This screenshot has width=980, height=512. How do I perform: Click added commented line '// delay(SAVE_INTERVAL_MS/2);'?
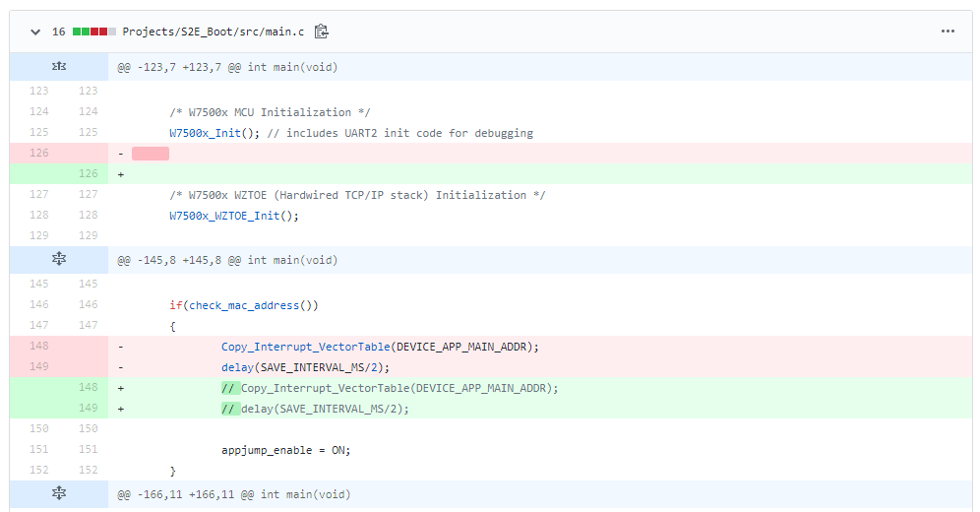tap(315, 409)
